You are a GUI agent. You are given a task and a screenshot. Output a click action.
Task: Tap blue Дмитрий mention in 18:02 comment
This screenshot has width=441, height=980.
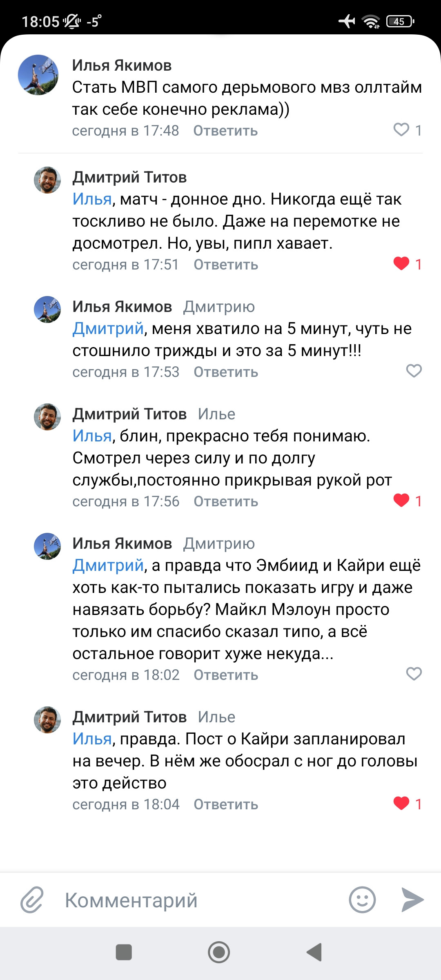point(108,566)
